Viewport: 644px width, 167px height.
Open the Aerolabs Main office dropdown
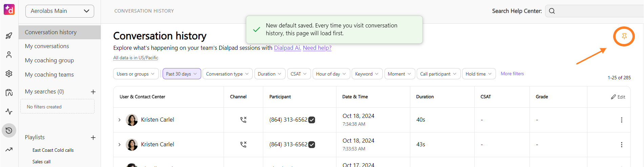pyautogui.click(x=60, y=11)
